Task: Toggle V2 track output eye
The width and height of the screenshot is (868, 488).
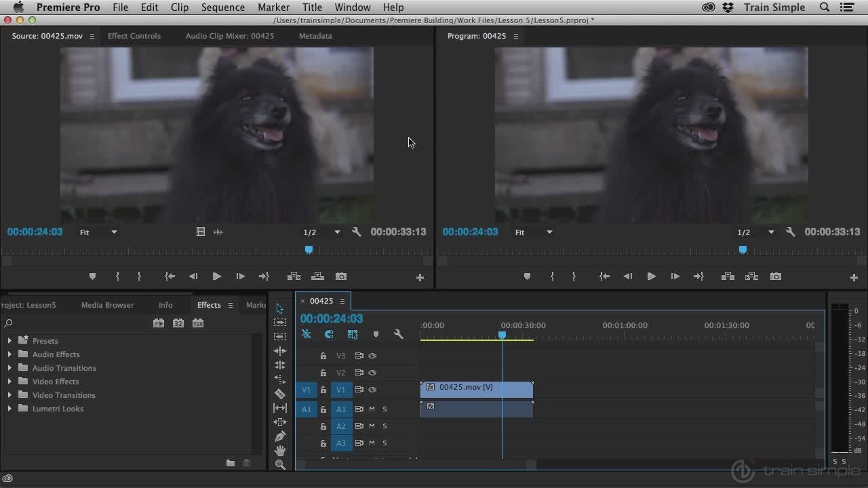Action: (372, 373)
